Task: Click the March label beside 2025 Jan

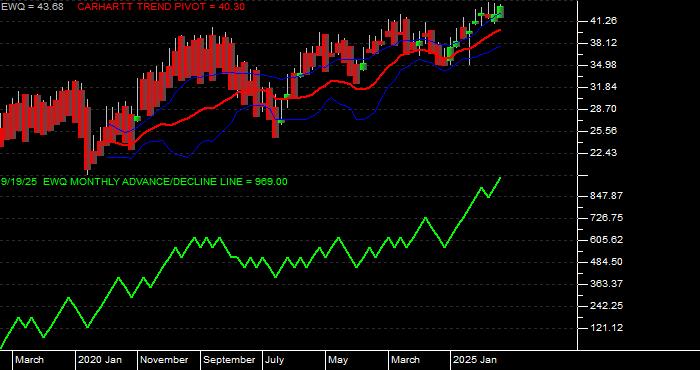Action: point(406,360)
